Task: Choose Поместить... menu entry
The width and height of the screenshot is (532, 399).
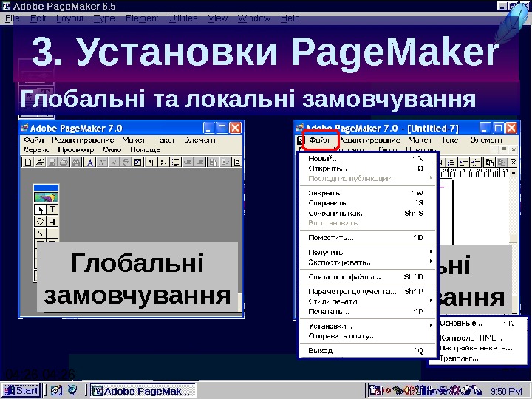Action: (367, 237)
